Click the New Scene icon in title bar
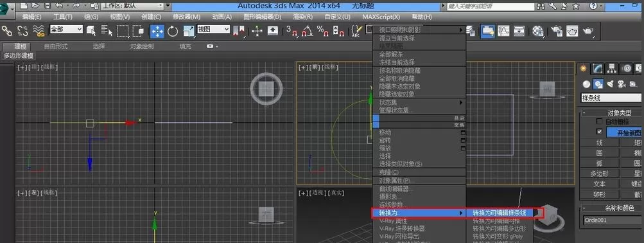The width and height of the screenshot is (644, 243). tap(24, 6)
